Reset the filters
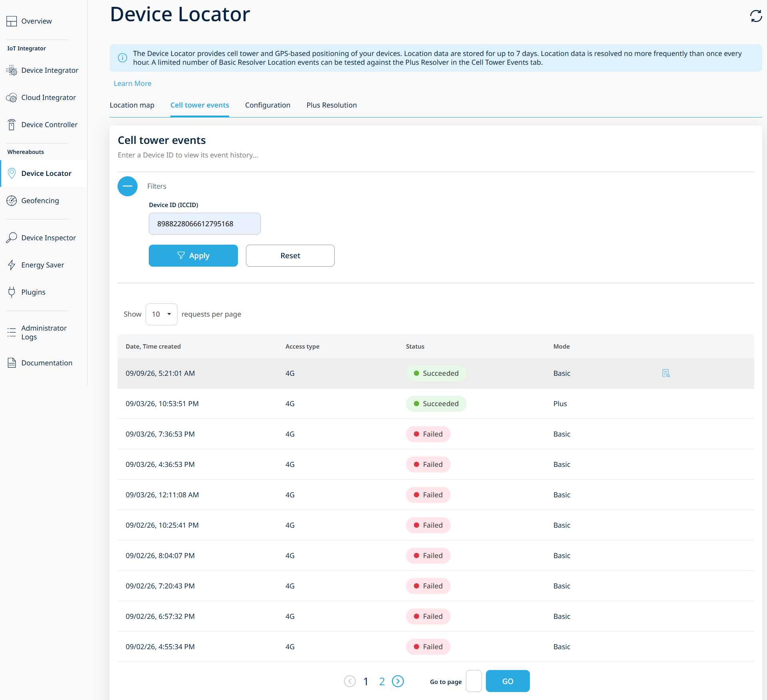Screen dimensions: 767x700 coord(290,256)
